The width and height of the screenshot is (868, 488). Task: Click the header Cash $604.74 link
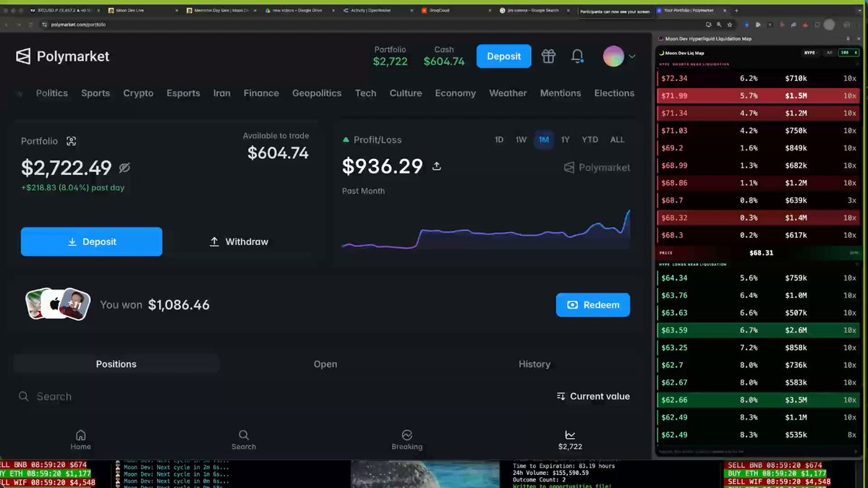coord(444,56)
